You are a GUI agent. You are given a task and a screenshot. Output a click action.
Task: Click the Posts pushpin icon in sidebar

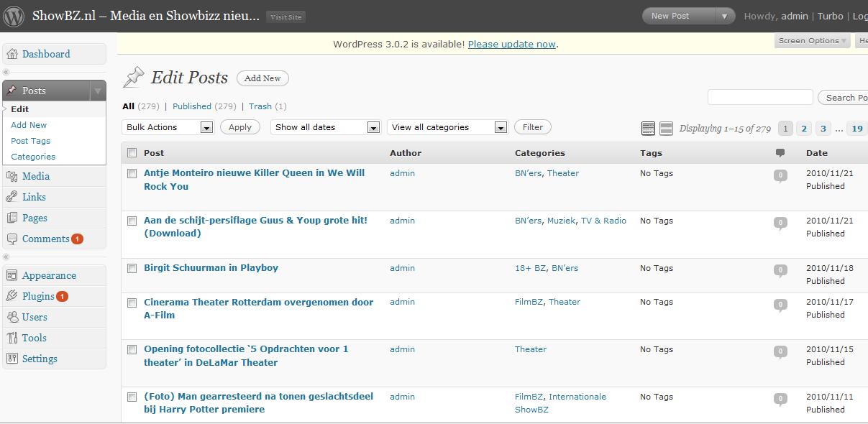coord(12,91)
